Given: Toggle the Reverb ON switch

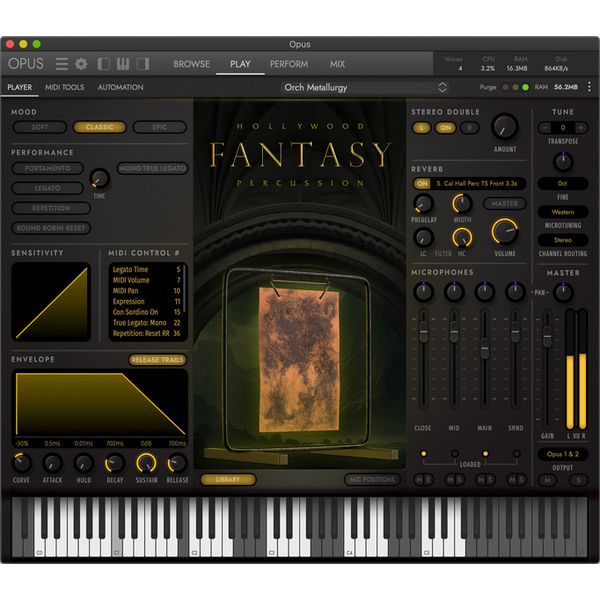Looking at the screenshot, I should (x=422, y=184).
